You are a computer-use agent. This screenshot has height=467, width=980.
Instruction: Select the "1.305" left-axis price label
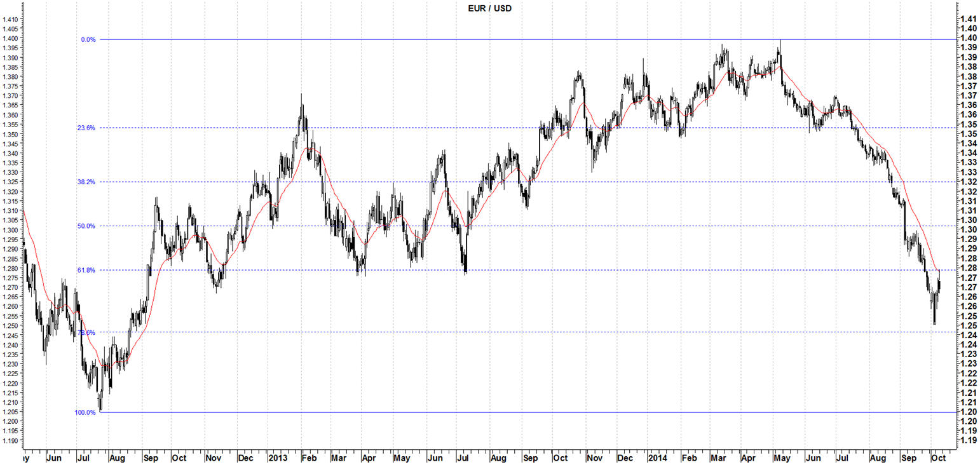tap(10, 220)
